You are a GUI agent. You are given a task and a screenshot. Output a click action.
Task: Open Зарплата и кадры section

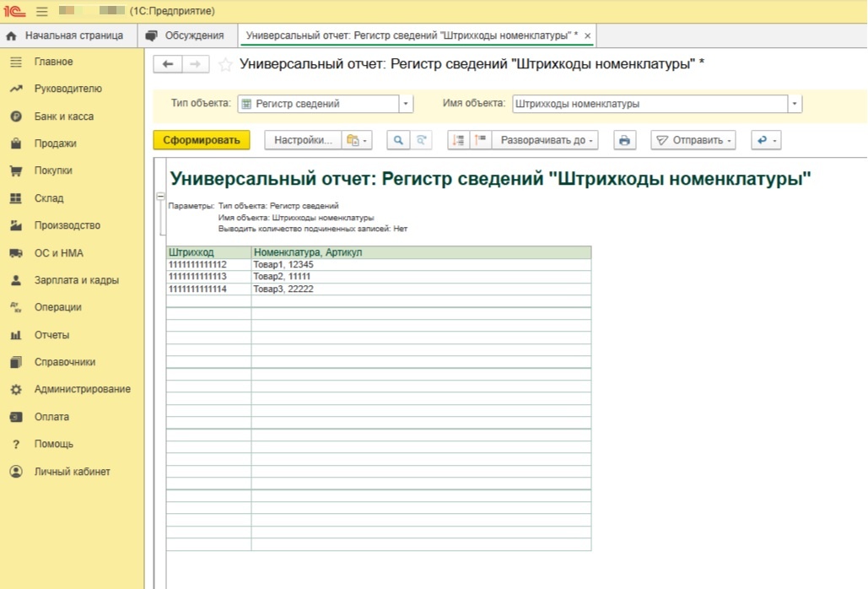coord(77,280)
